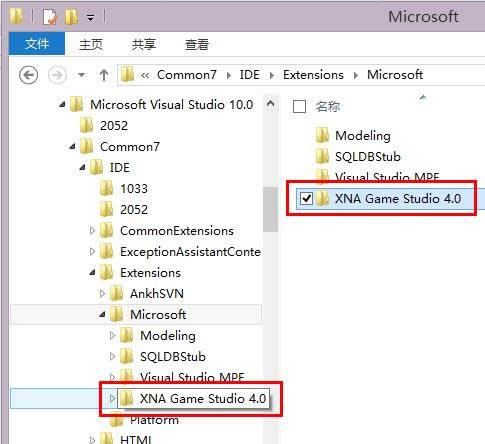
Task: Toggle the select-all checkbox beside 名称
Action: tap(299, 107)
